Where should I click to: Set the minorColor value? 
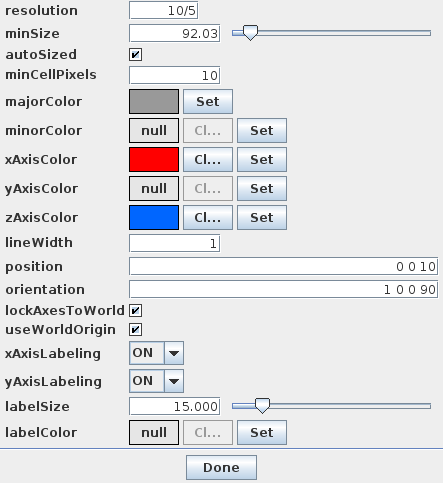[x=262, y=130]
